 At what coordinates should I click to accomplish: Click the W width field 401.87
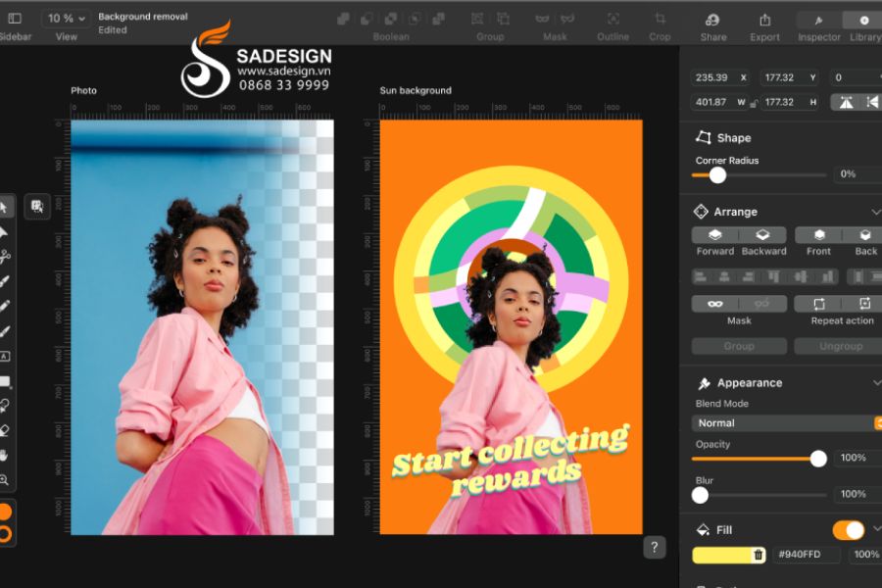tap(719, 102)
